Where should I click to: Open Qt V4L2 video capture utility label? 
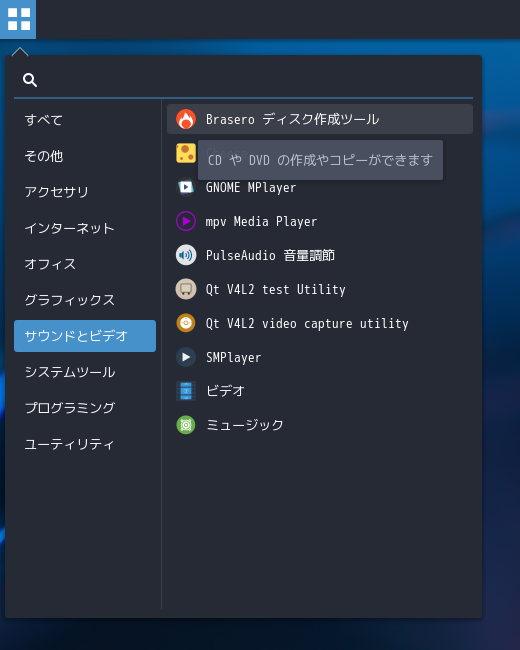pyautogui.click(x=307, y=323)
